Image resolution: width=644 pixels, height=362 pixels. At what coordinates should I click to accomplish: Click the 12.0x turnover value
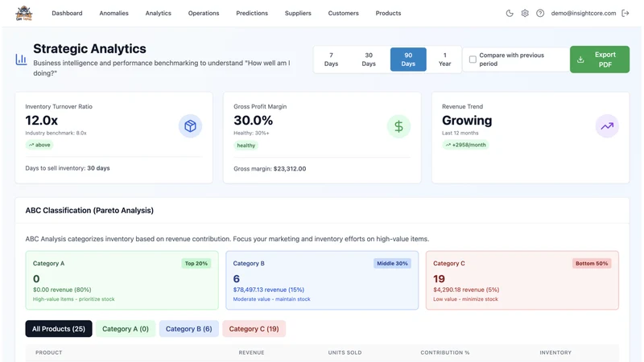tap(42, 120)
